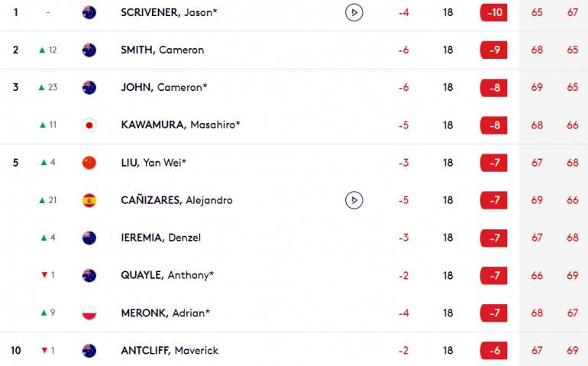This screenshot has height=366, width=588.
Task: Click Spain flag icon beside Cañizares
Action: pyautogui.click(x=89, y=200)
